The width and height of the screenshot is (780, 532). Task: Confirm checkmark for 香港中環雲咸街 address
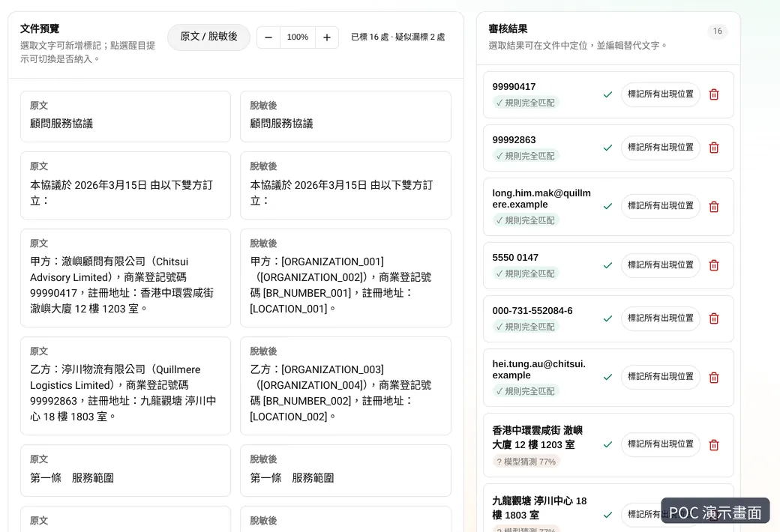607,444
